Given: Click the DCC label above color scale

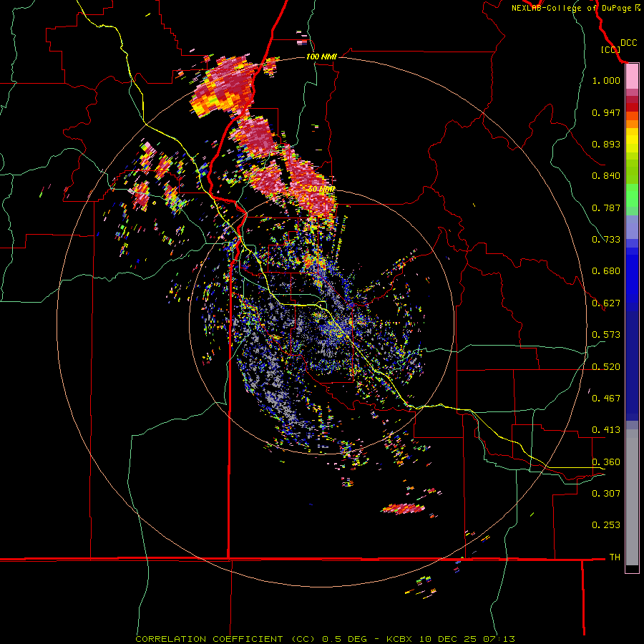Looking at the screenshot, I should click(x=628, y=43).
